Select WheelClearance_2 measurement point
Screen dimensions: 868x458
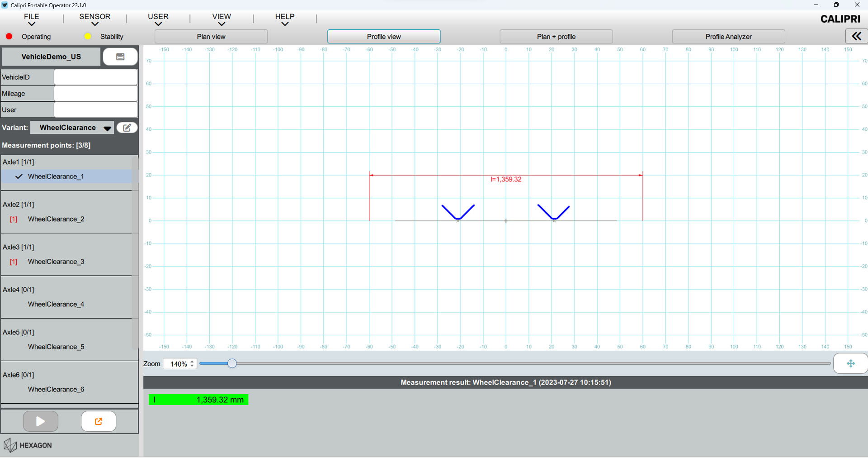point(56,219)
